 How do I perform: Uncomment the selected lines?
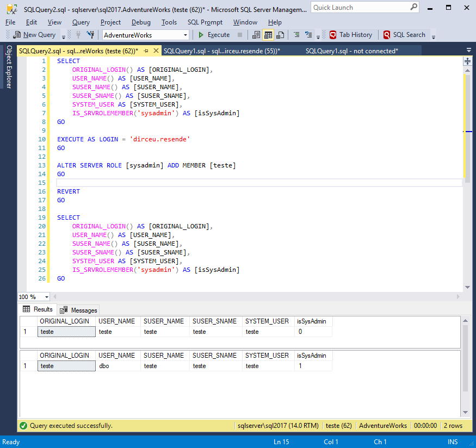point(307,35)
